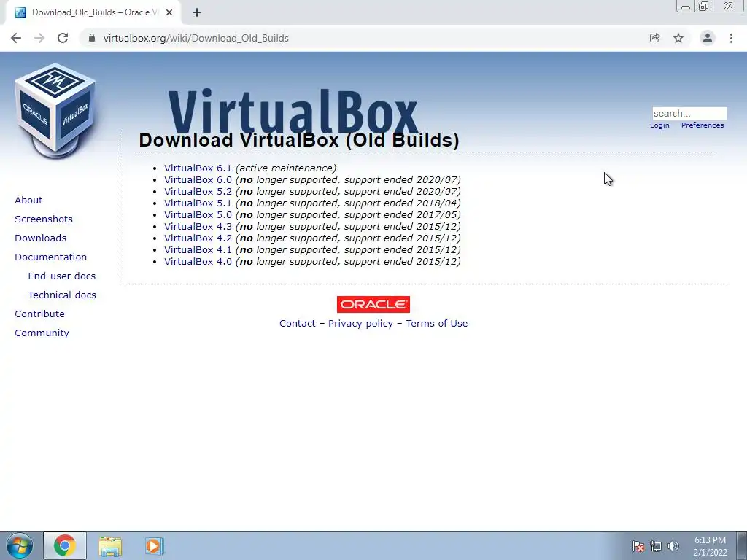Open the Contact link
The image size is (747, 560).
click(x=298, y=323)
